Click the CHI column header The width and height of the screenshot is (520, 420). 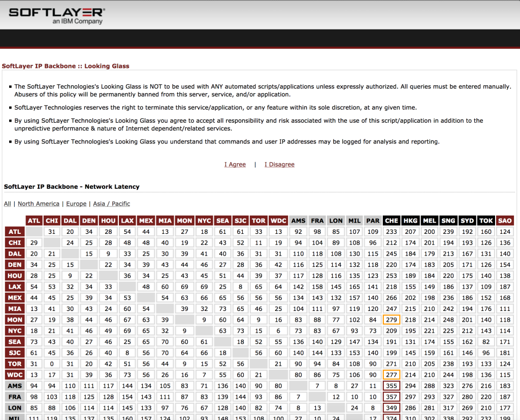point(52,221)
